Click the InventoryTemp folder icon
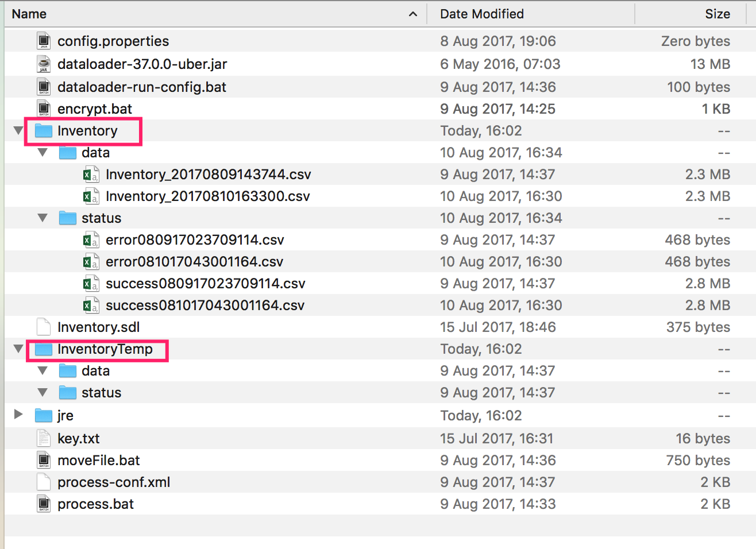The image size is (756, 549). coord(44,349)
